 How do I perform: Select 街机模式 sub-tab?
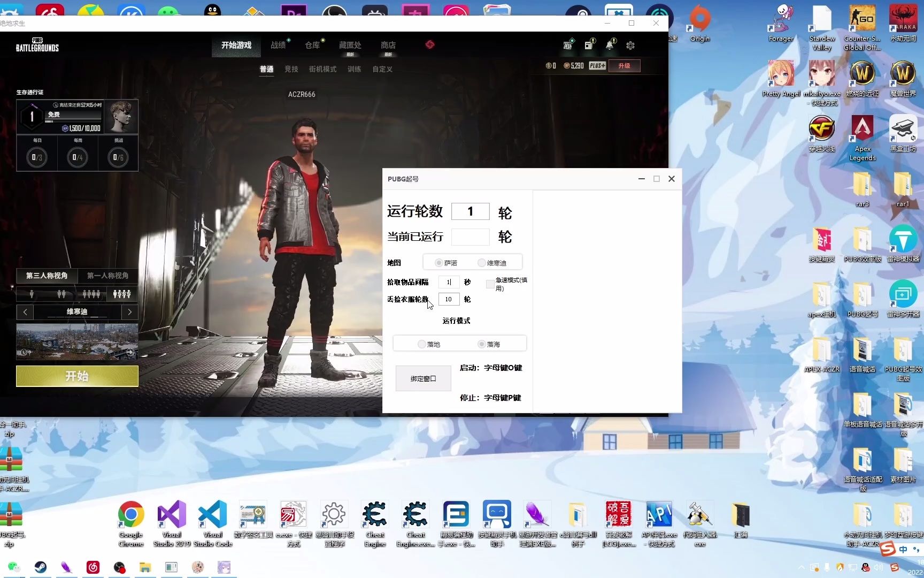point(322,69)
